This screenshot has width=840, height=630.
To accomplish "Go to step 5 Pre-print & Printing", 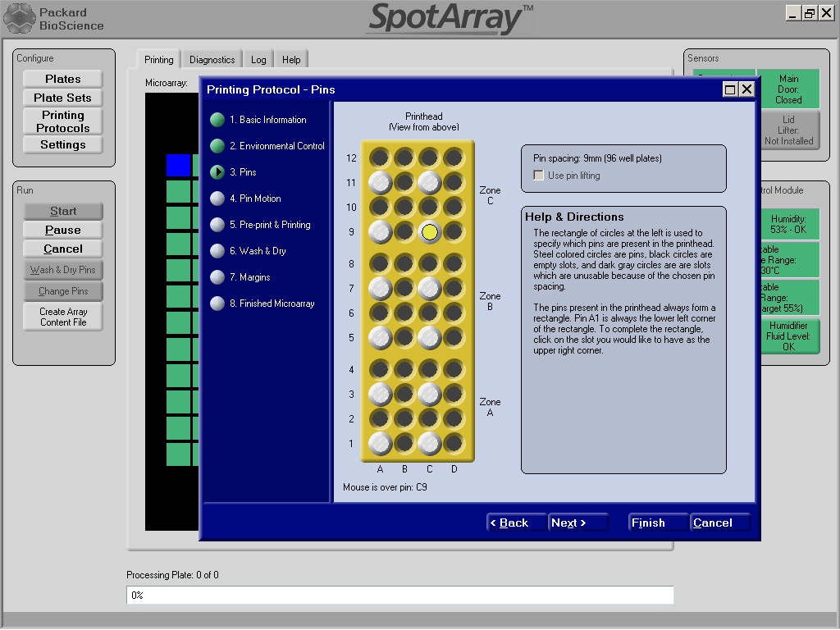I will tap(270, 225).
